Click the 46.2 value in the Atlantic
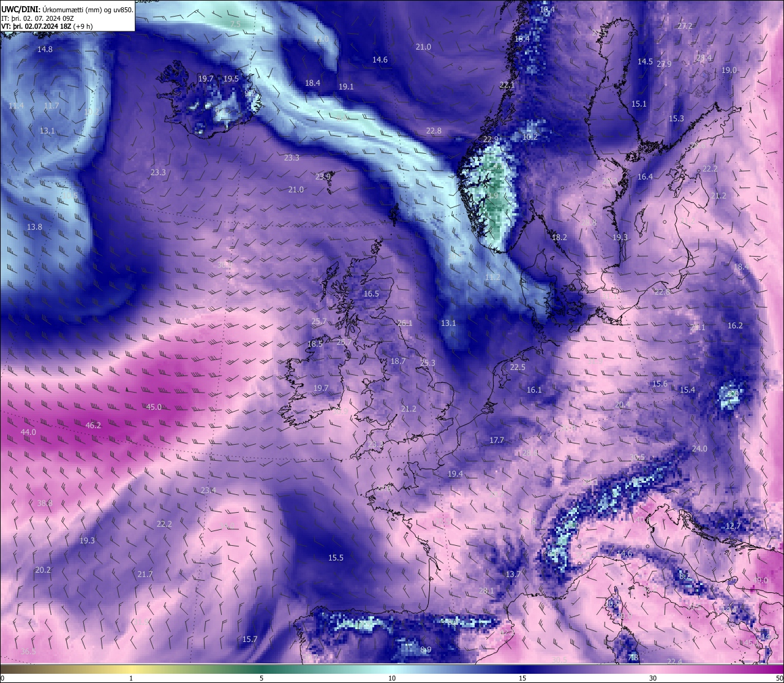Viewport: 784px width, 683px height. 93,425
